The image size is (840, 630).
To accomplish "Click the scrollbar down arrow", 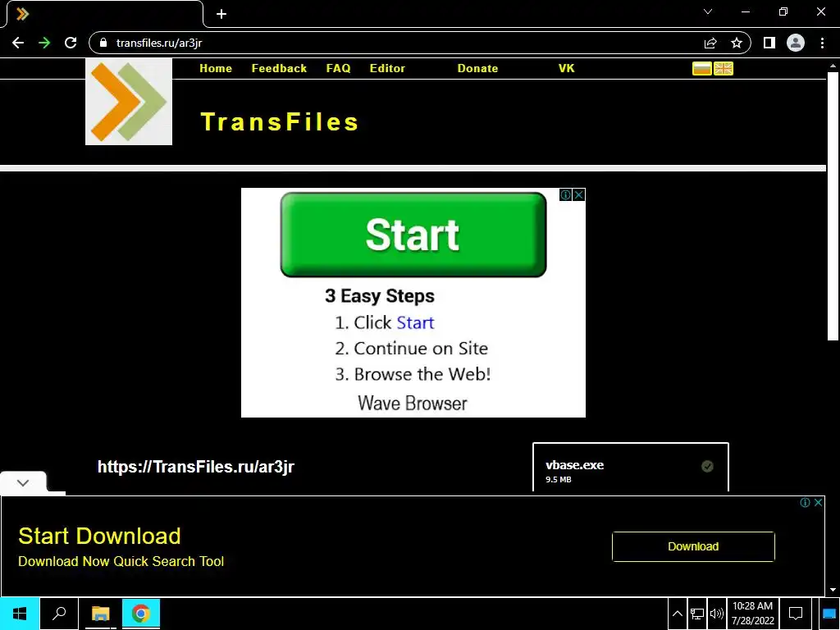I will coord(833,590).
